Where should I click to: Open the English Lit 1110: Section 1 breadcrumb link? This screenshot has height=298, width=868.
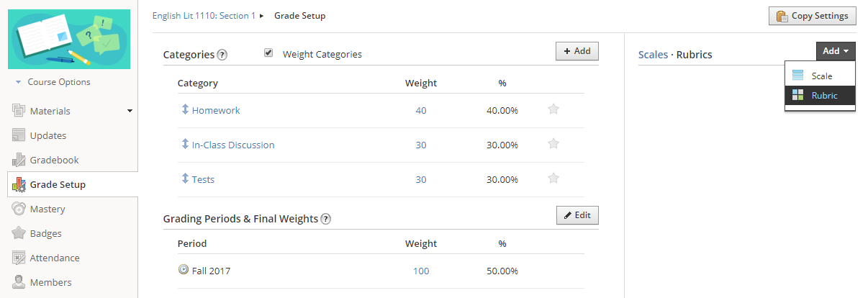point(204,16)
